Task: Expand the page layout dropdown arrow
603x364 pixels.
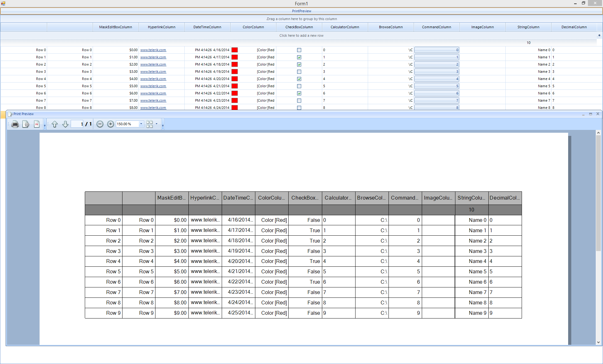Action: [x=156, y=124]
